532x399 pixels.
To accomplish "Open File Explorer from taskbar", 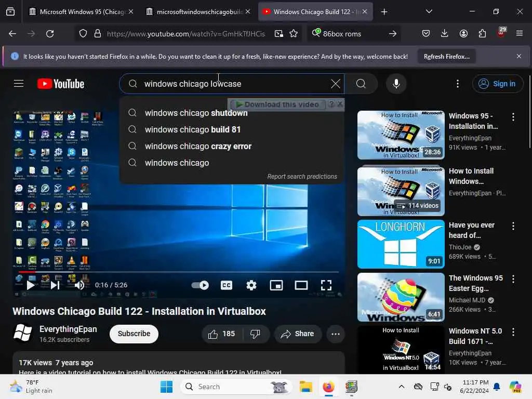I will click(305, 387).
